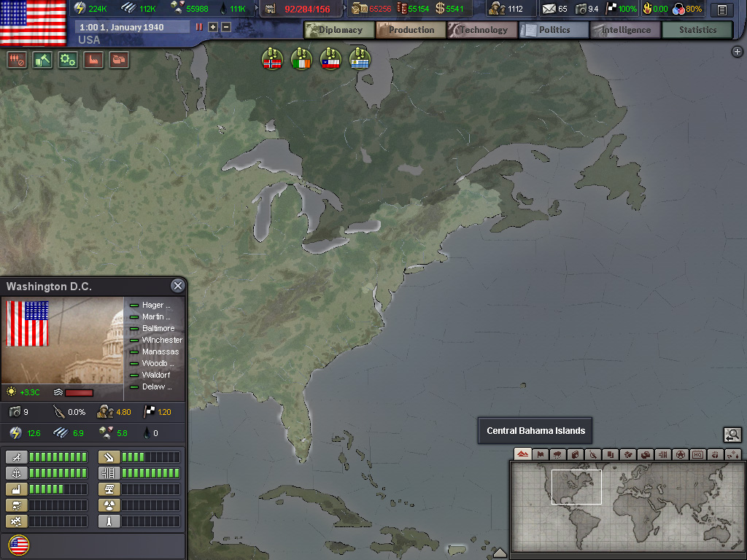Select the star-in-circle map mode

click(x=681, y=454)
